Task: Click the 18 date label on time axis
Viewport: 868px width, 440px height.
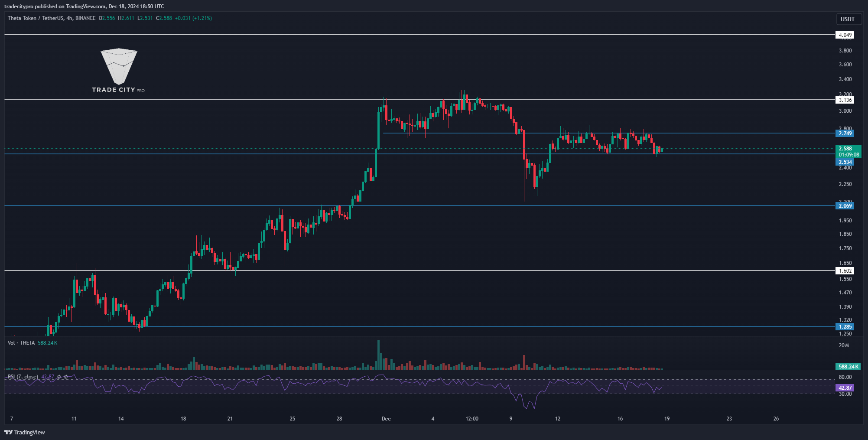Action: pos(183,419)
